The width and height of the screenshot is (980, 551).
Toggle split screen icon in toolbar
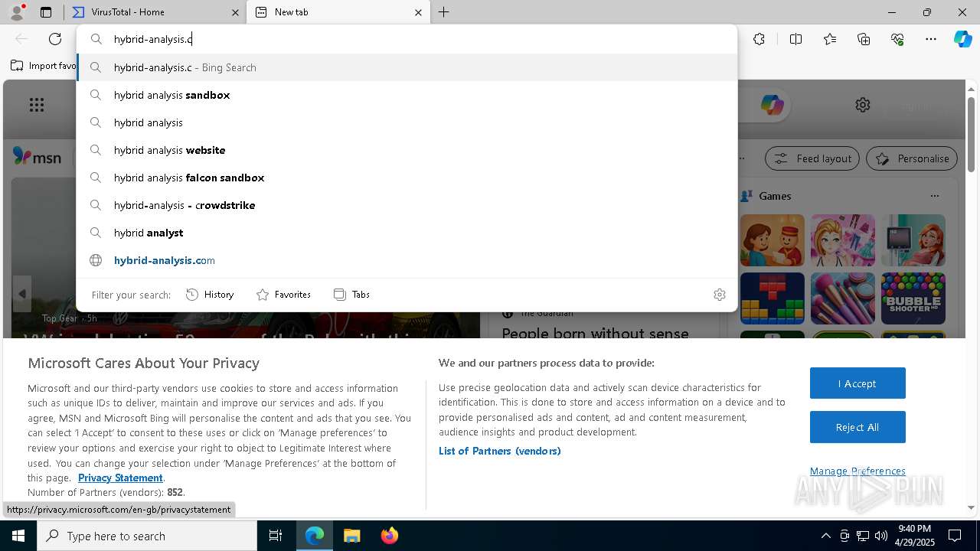click(x=795, y=39)
